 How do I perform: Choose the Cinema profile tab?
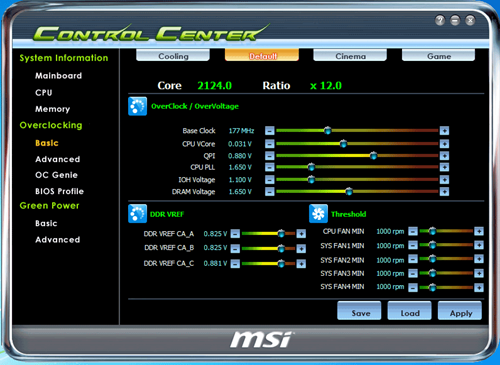350,55
